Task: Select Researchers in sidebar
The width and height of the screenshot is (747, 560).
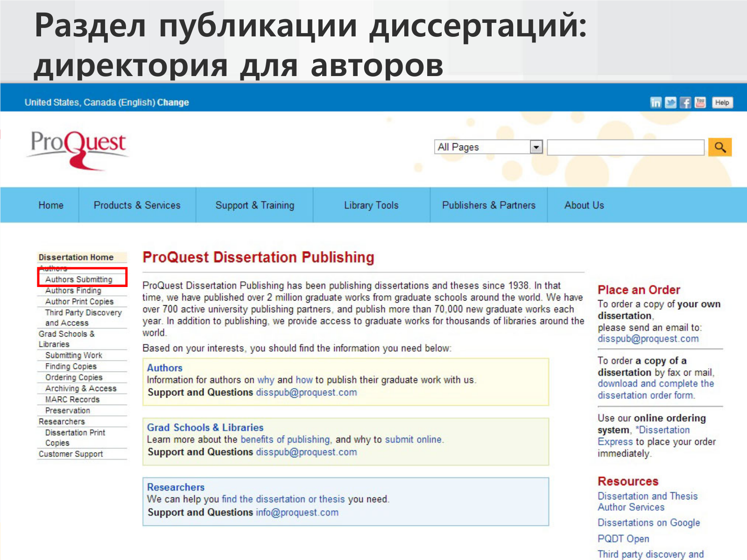Action: pos(62,421)
